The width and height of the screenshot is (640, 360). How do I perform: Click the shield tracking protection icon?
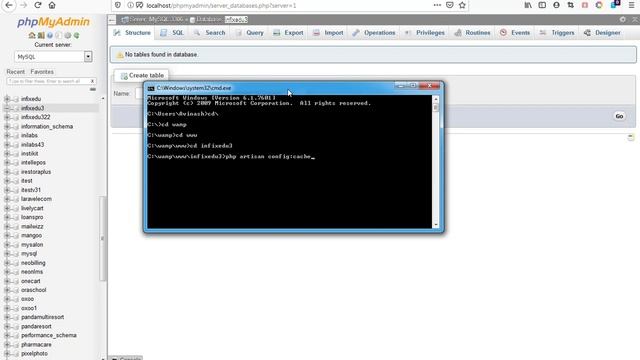click(x=118, y=5)
